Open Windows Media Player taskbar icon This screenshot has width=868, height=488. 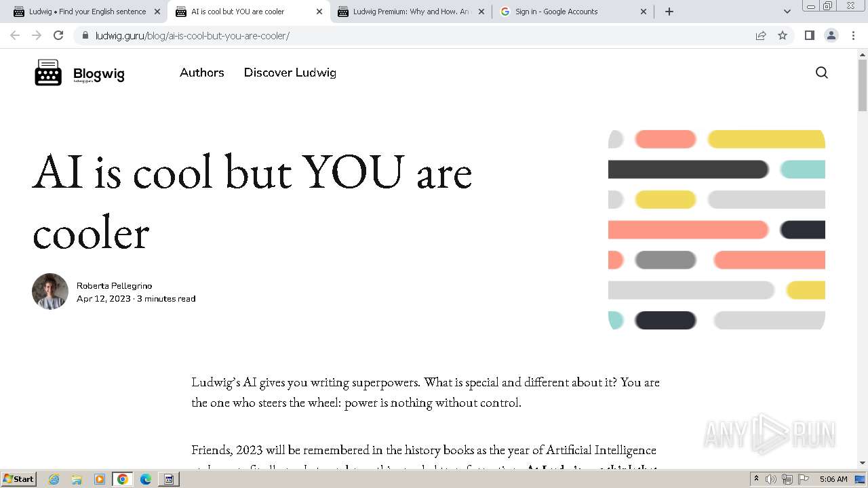click(100, 479)
